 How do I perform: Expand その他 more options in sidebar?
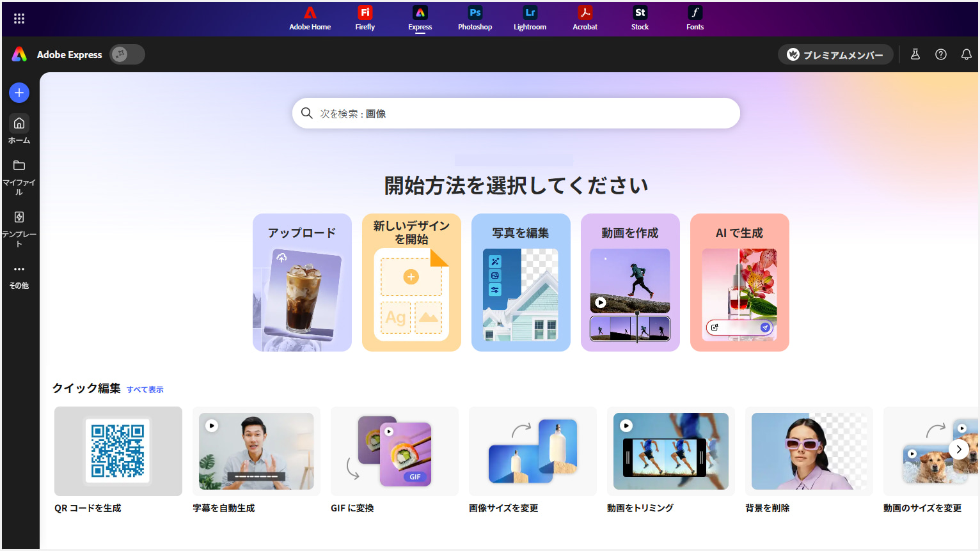tap(19, 275)
